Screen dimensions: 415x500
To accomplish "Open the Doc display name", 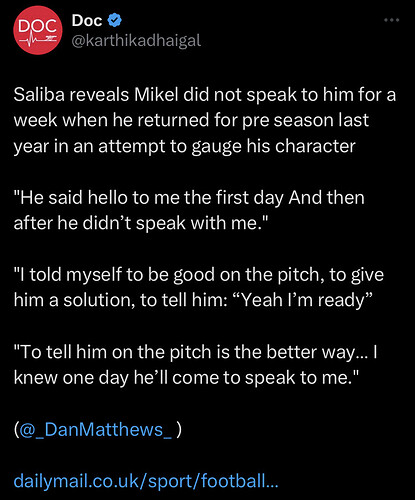I will click(x=87, y=21).
